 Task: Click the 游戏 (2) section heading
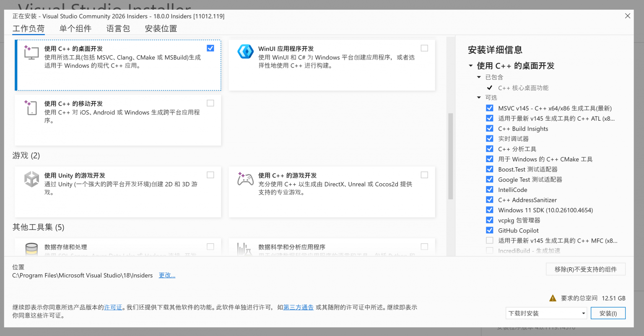(x=26, y=155)
